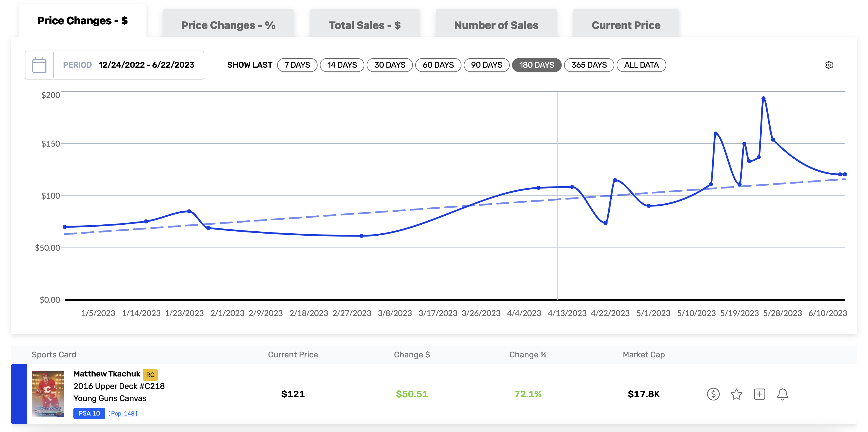Open the (Pop: 148) link

[123, 413]
